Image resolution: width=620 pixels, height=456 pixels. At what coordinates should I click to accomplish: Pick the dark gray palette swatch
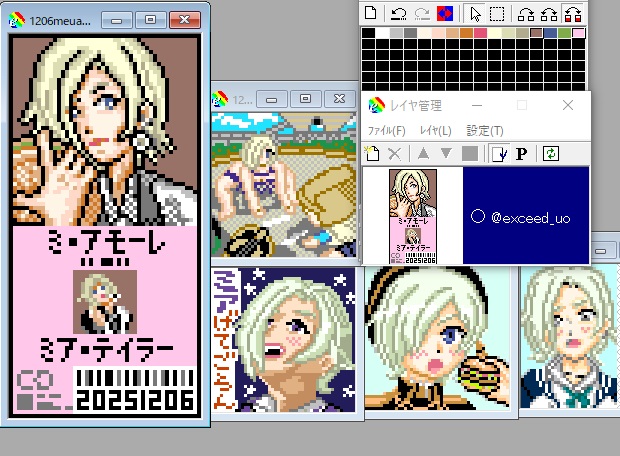point(410,33)
